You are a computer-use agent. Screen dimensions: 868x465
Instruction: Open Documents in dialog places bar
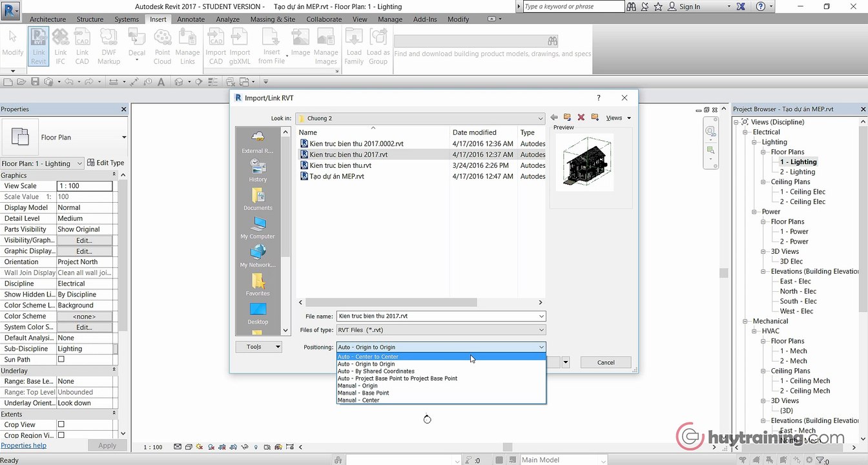[x=258, y=198]
